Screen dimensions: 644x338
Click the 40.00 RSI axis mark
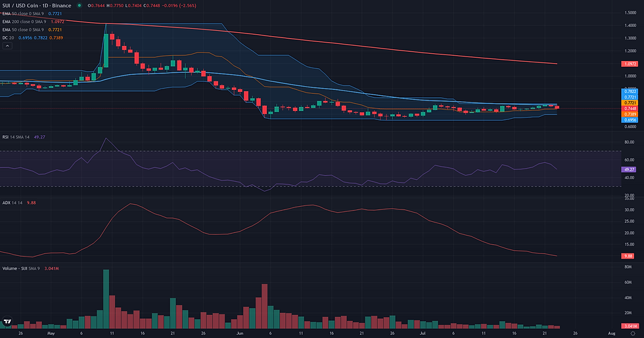click(629, 178)
